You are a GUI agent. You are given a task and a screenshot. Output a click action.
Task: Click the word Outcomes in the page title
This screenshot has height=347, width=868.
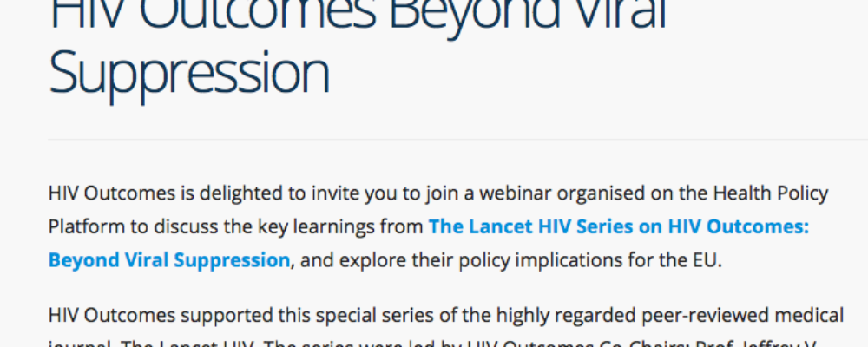pos(258,16)
